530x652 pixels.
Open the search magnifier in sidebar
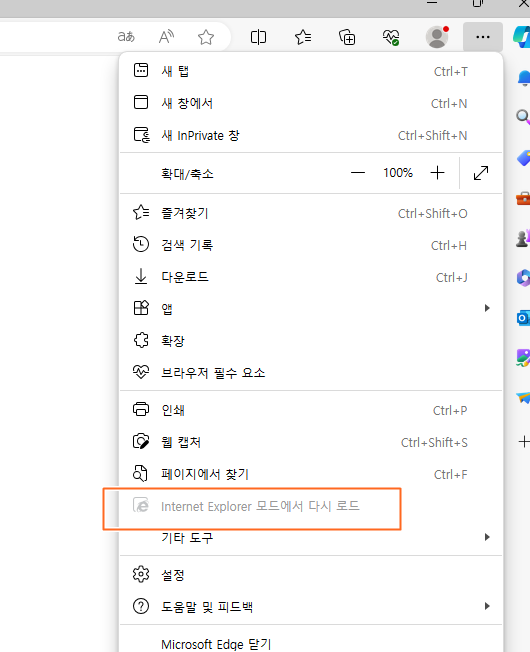coord(523,117)
